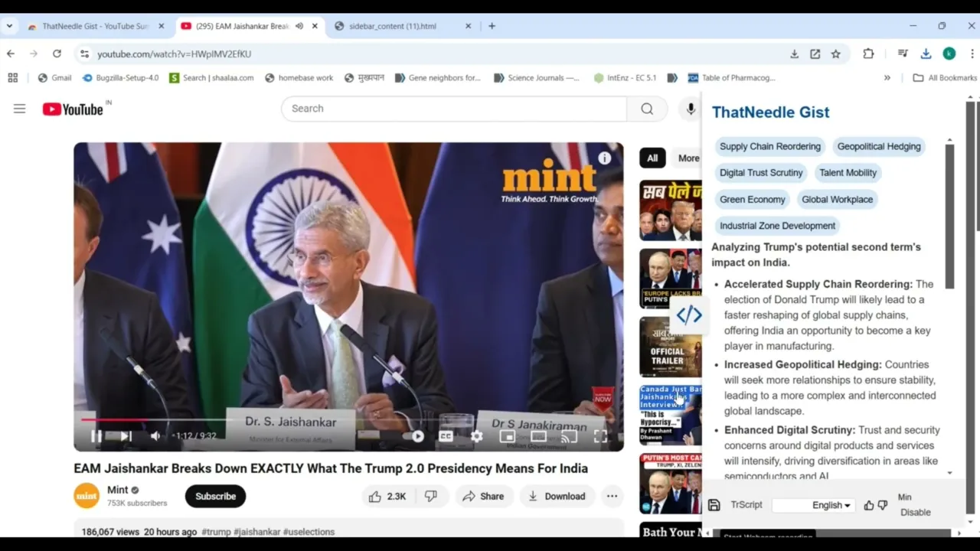980x551 pixels.
Task: Select the Global Workplace tag
Action: (x=837, y=200)
